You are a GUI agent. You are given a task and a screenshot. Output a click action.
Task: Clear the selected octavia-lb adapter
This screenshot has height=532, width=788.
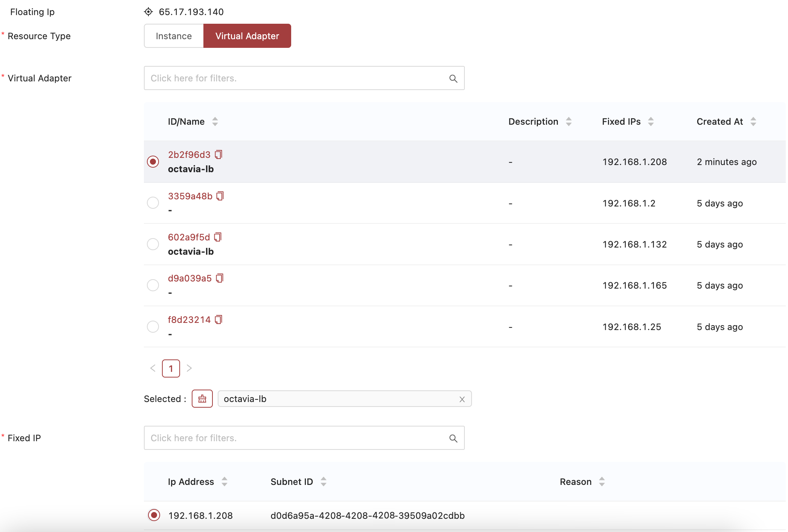point(462,398)
